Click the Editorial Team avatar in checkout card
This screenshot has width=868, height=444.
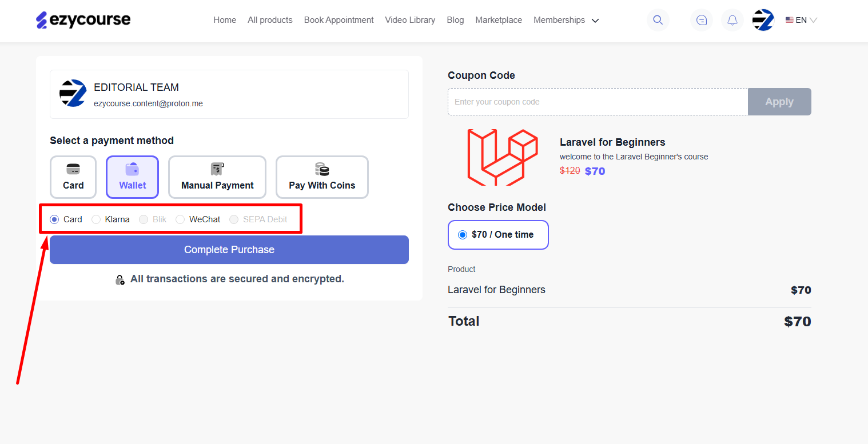point(73,93)
